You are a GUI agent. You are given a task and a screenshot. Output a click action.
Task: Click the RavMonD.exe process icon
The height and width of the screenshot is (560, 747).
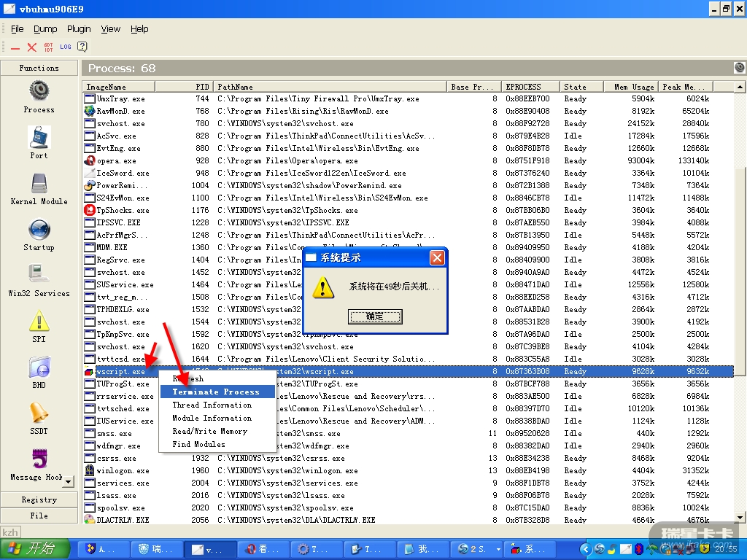(89, 111)
